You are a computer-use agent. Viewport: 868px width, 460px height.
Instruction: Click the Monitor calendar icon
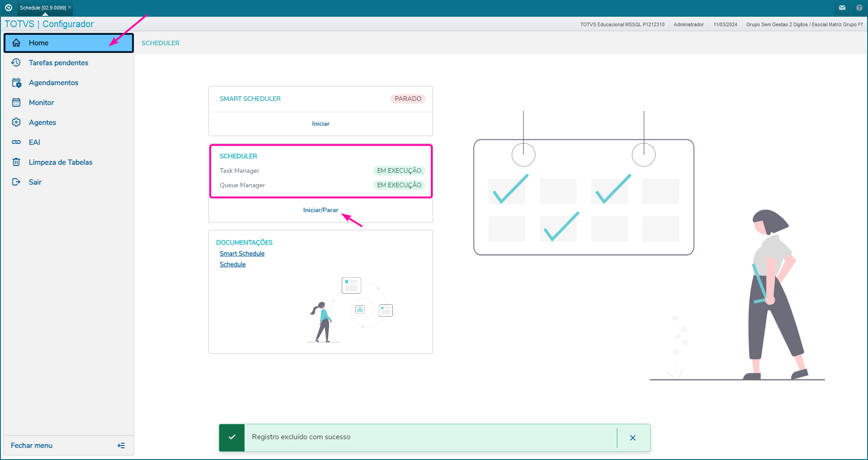tap(16, 103)
